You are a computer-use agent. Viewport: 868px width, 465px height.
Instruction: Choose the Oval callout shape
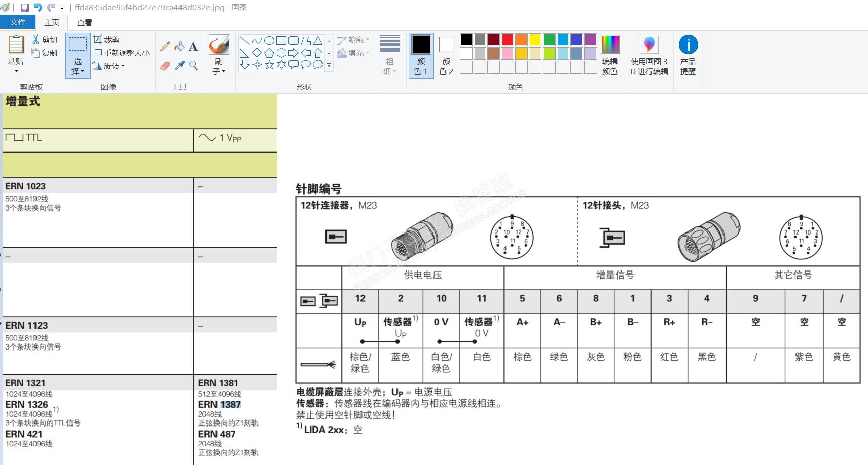306,65
